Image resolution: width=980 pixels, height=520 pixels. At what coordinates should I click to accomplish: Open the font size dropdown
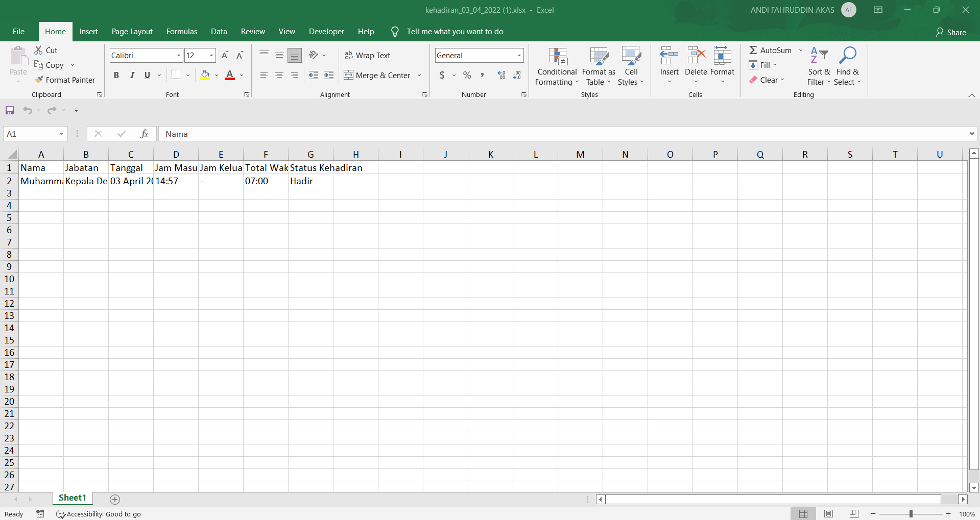click(211, 55)
